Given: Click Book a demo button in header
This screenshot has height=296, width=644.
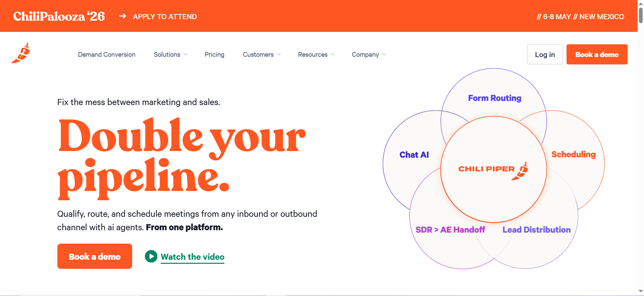Looking at the screenshot, I should [x=597, y=54].
